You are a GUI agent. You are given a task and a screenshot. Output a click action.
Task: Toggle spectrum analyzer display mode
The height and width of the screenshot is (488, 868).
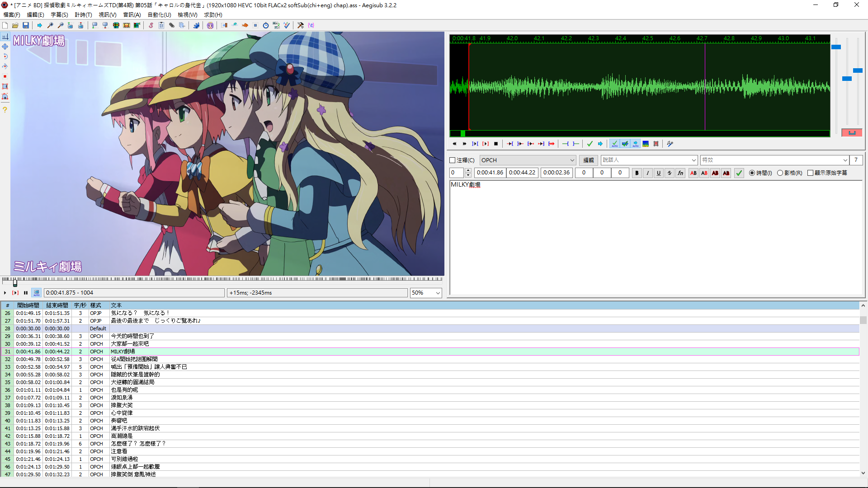646,144
